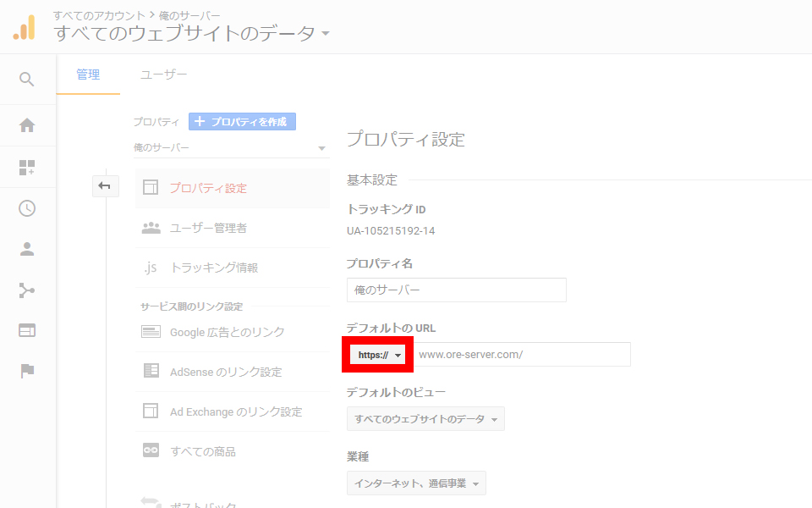Click the デフォルトの URL input field
The height and width of the screenshot is (508, 812).
click(x=523, y=355)
